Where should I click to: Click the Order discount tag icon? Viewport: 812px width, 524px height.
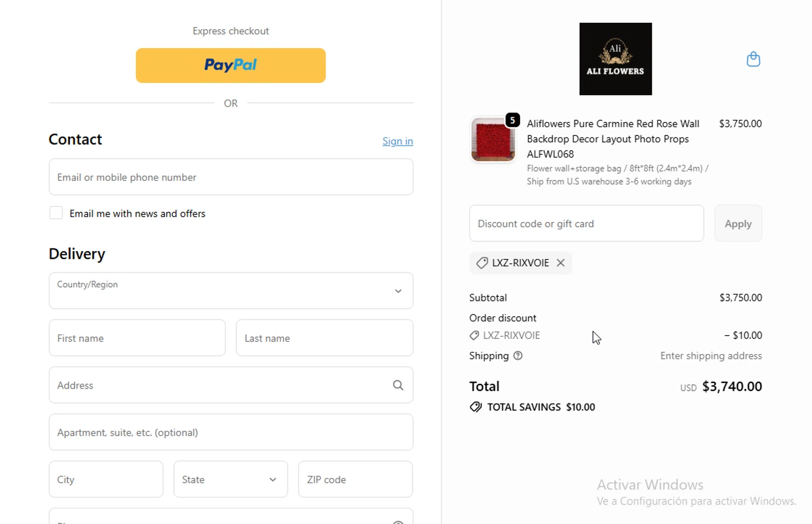(474, 336)
